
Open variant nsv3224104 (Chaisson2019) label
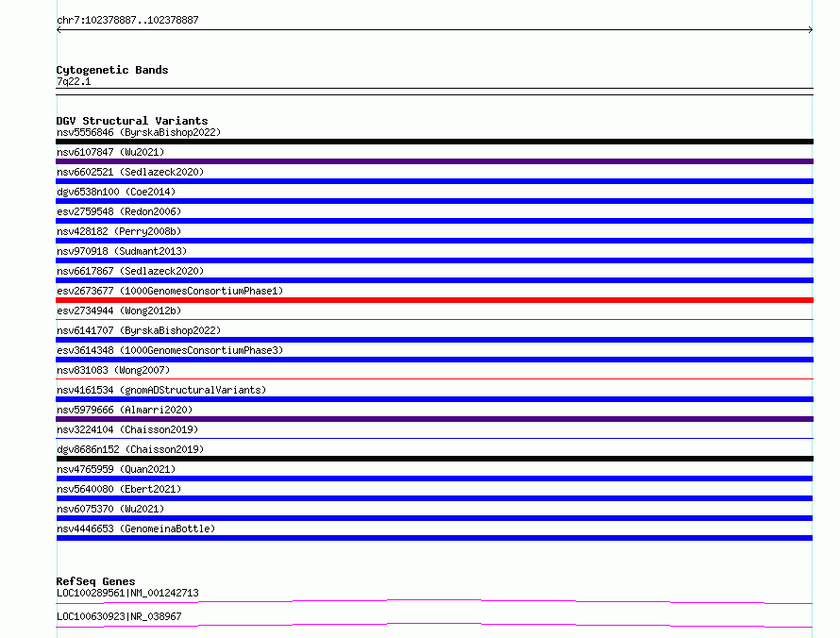[x=127, y=429]
